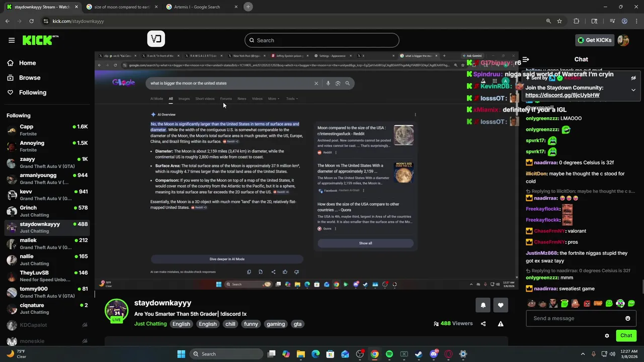Open a new browser tab
Viewport: 644px width, 362px height.
coord(248,7)
